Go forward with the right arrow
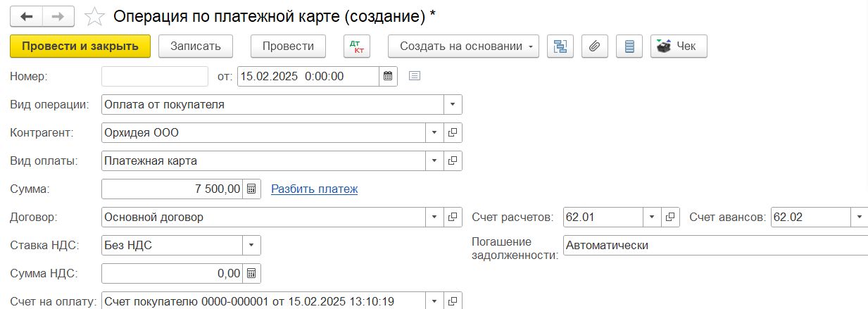The height and width of the screenshot is (309, 868). (58, 16)
